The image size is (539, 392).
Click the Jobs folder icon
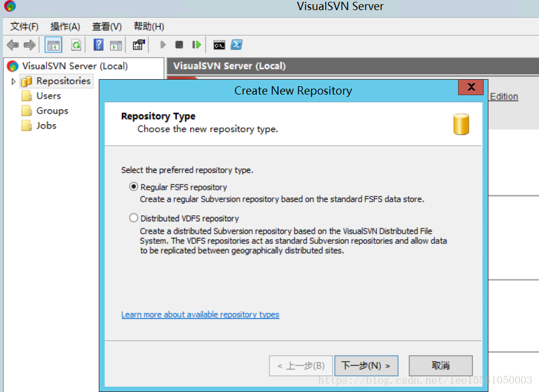[x=26, y=126]
